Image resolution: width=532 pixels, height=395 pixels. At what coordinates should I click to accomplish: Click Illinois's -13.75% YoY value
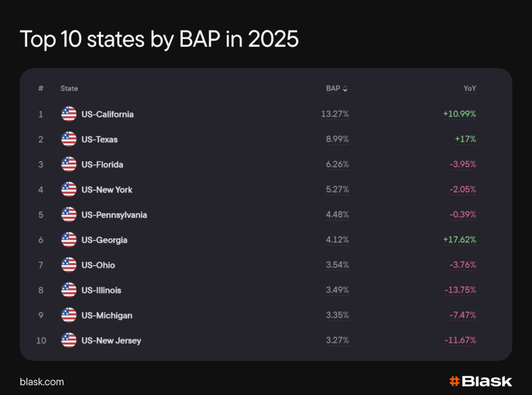460,290
